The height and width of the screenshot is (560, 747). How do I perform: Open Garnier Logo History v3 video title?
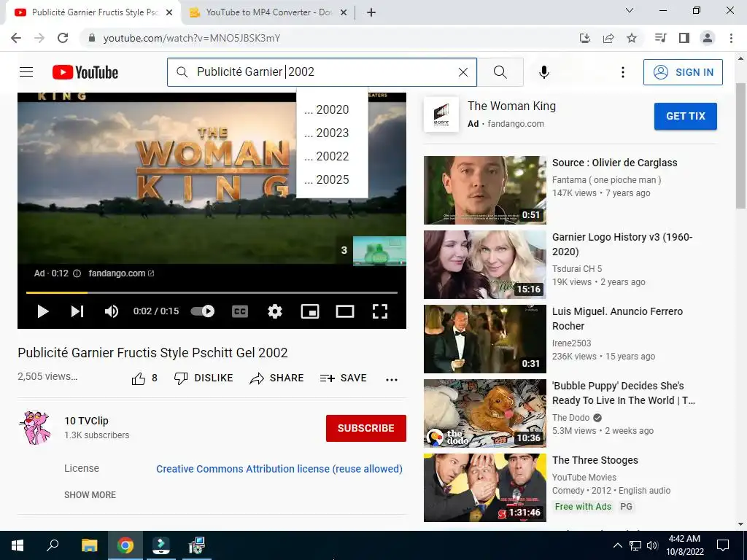point(622,244)
